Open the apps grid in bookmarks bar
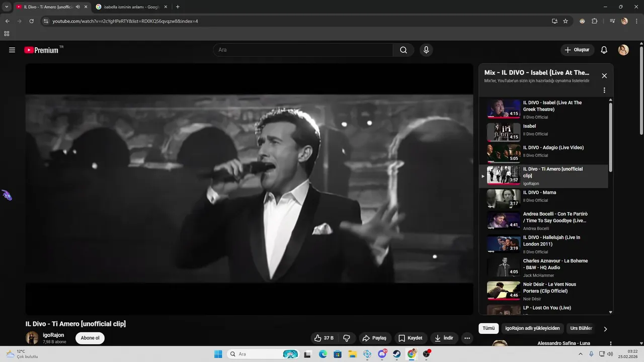This screenshot has width=644, height=362. point(7,34)
